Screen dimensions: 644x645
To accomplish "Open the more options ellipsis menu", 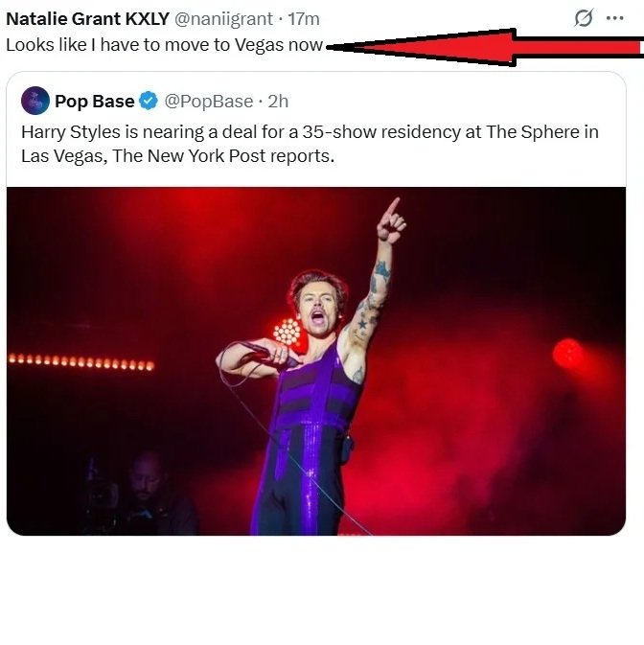I will (x=614, y=18).
